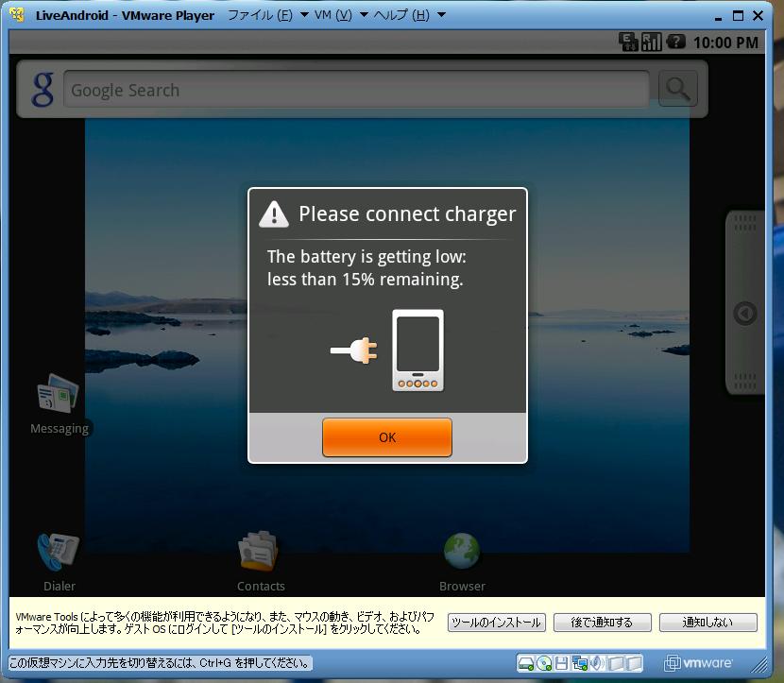Click the VMware Player title bar app icon
Viewport: 784px width, 683px height.
(17, 14)
